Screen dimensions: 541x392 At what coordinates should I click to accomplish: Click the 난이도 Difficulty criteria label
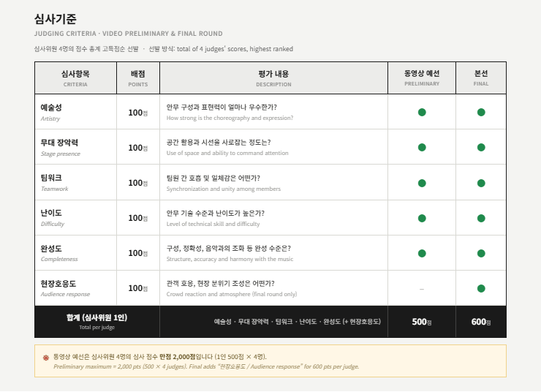(x=53, y=218)
